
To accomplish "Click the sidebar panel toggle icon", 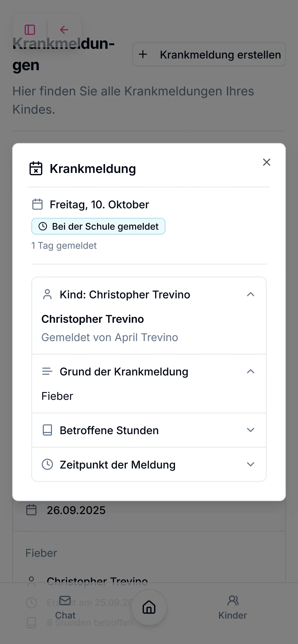I will tap(30, 30).
